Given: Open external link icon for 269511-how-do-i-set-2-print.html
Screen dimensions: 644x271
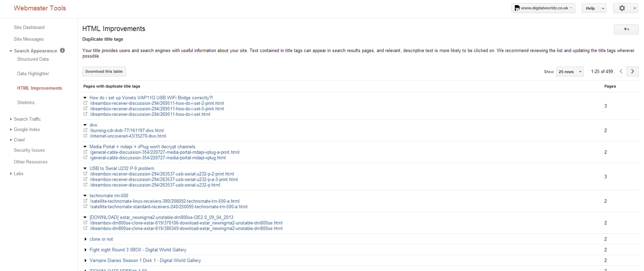Looking at the screenshot, I should coord(85,103).
